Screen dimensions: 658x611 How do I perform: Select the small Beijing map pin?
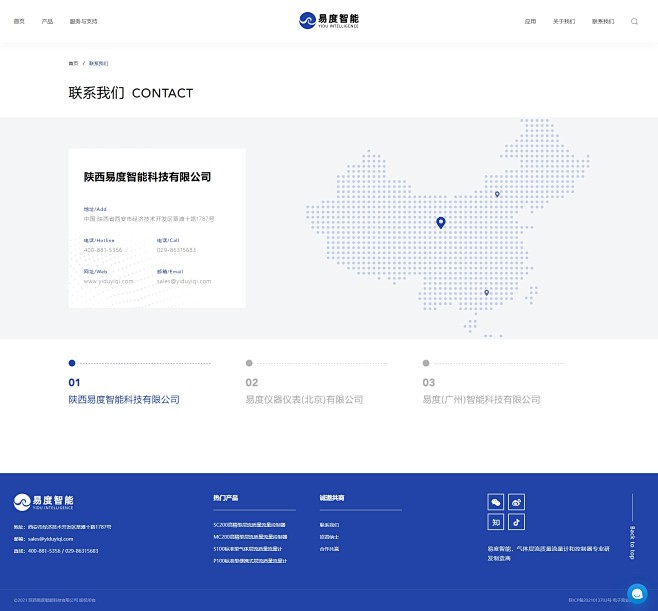(497, 194)
